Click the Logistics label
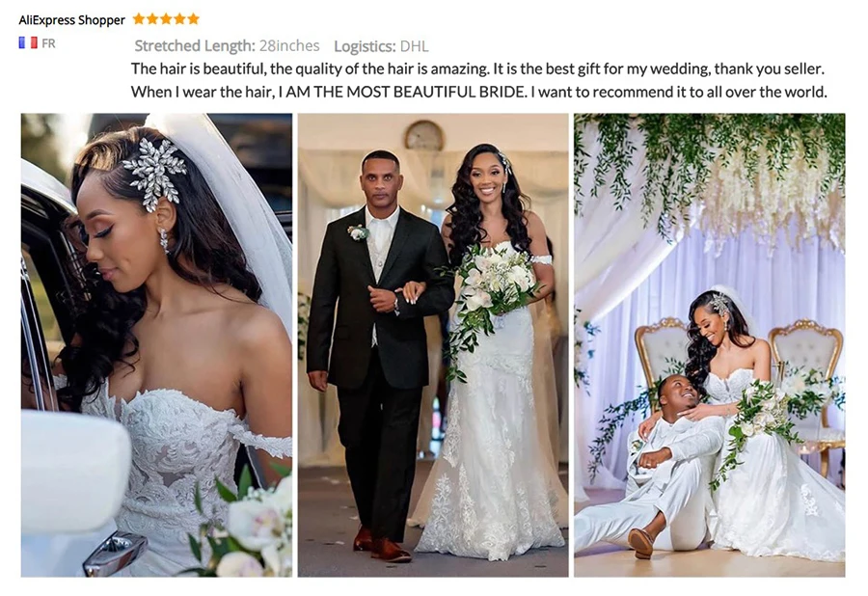The height and width of the screenshot is (596, 868). click(365, 46)
